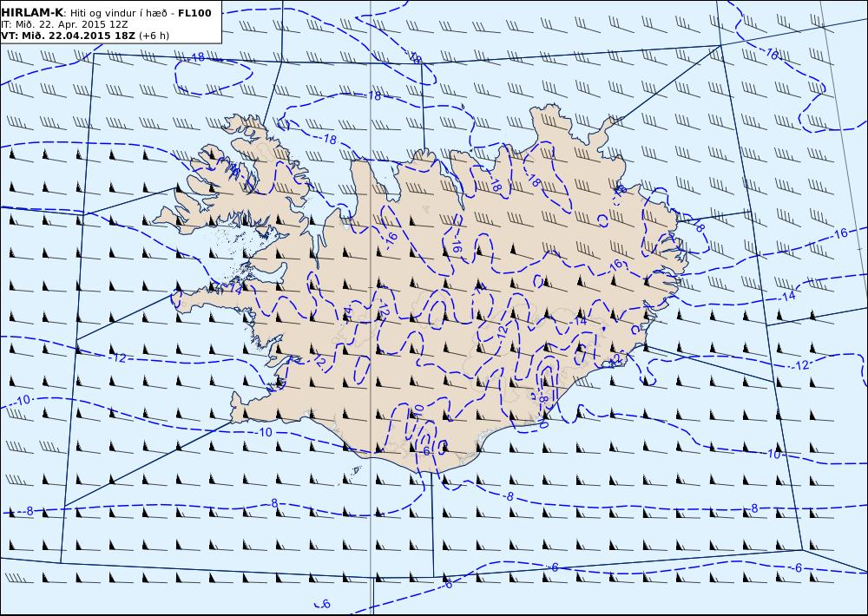Viewport: 868px width, 616px height.
Task: Click the -18 label inside the closed northwest contour
Action: point(196,56)
